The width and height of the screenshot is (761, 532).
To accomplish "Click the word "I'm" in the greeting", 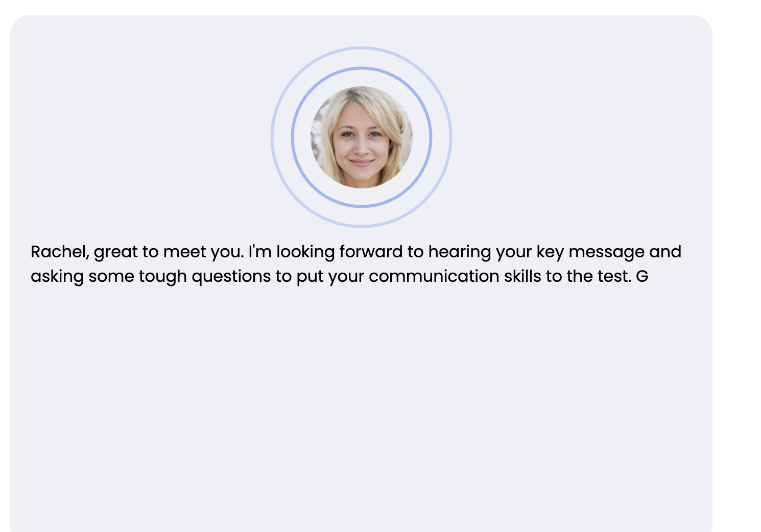I will pyautogui.click(x=260, y=252).
